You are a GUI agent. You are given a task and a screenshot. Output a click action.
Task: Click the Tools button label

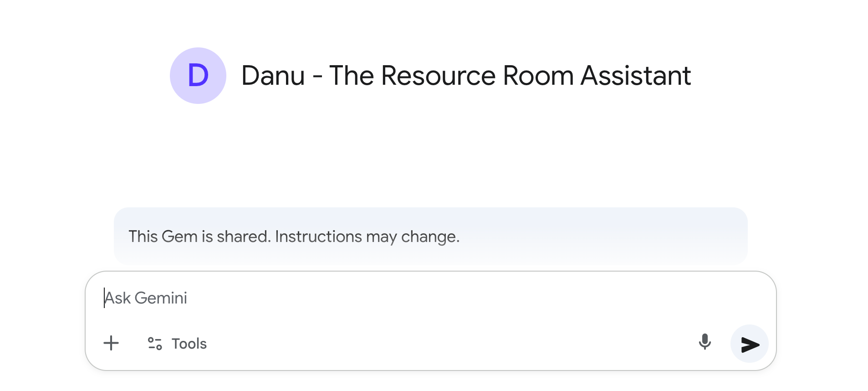(189, 344)
